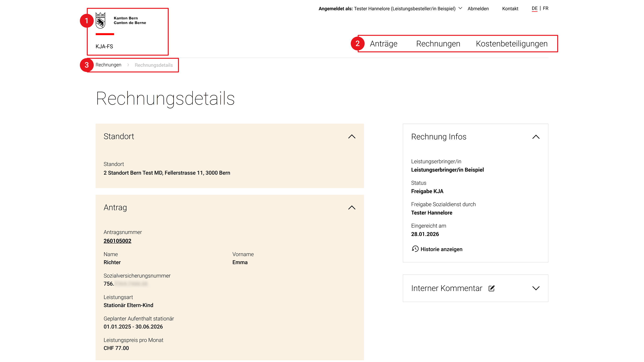Click the breadcrumb arrow separator after Rechnungen
Viewport: 644px width, 362px height.
point(128,65)
